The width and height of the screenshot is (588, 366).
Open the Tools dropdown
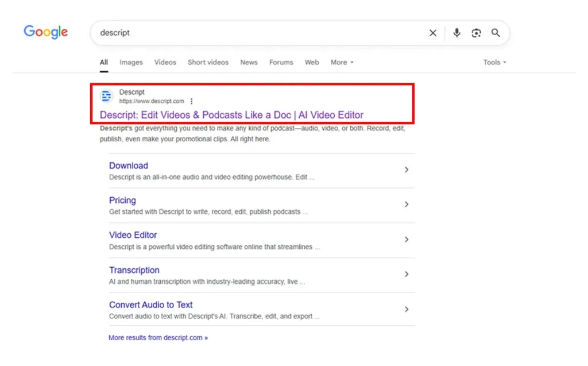point(494,62)
